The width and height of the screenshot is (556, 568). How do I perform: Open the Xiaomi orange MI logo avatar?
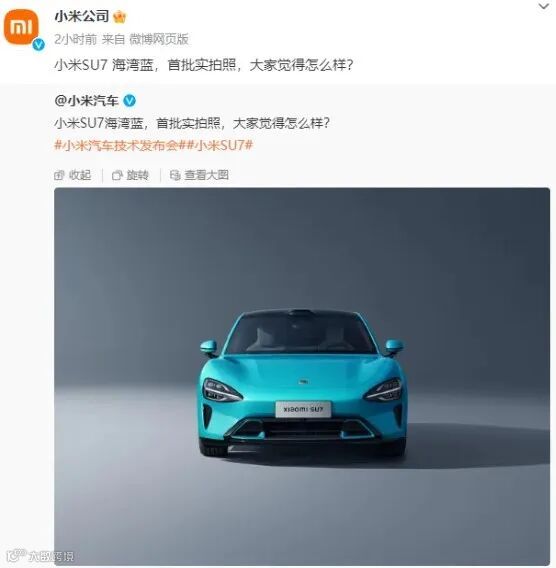coord(21,26)
